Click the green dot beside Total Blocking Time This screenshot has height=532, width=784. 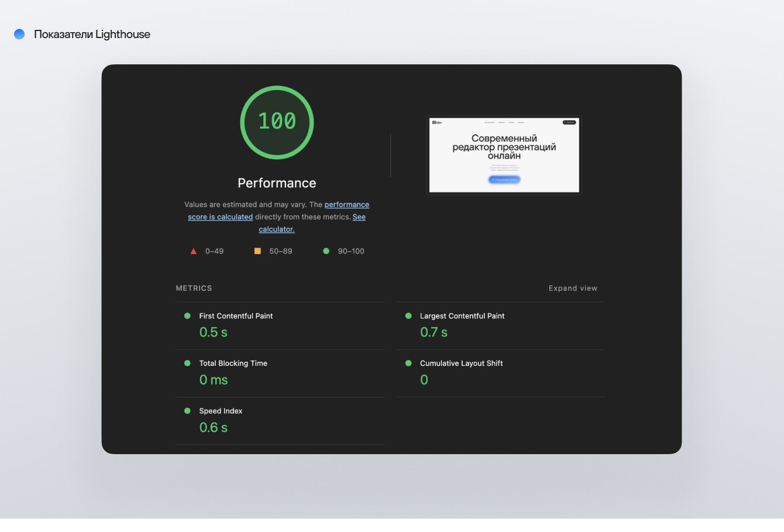click(x=187, y=363)
